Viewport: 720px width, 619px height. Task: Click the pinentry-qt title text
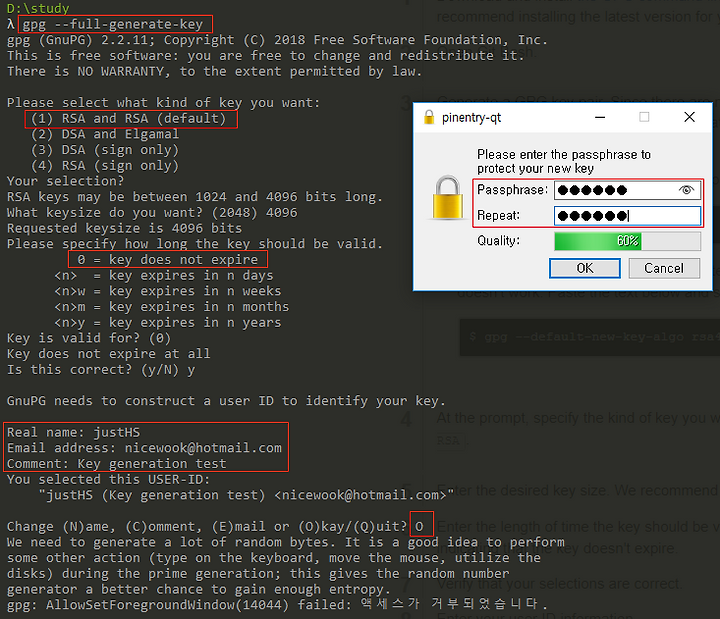[471, 118]
